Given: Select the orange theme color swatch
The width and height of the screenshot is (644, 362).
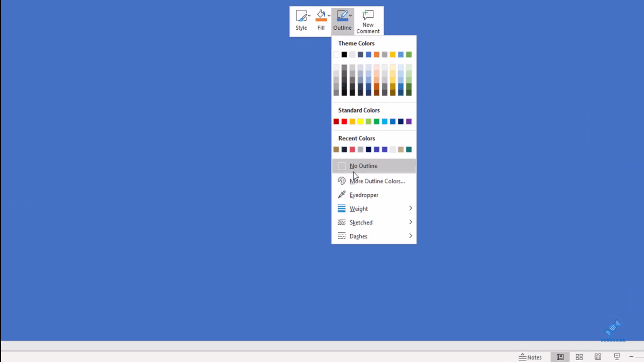Looking at the screenshot, I should point(377,55).
